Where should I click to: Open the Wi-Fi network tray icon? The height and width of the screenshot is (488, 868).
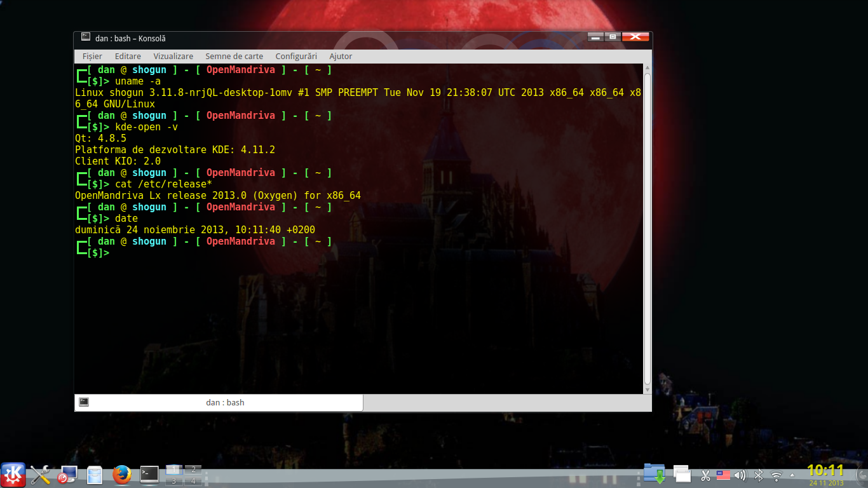776,475
